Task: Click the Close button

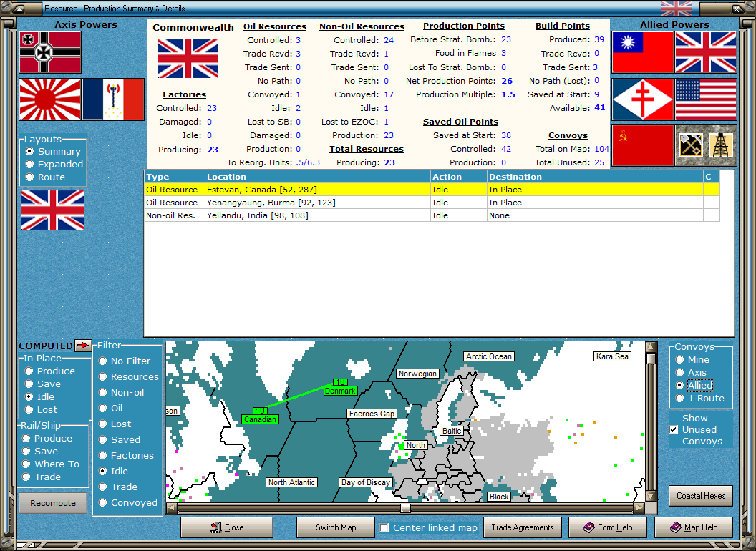Action: (x=227, y=527)
